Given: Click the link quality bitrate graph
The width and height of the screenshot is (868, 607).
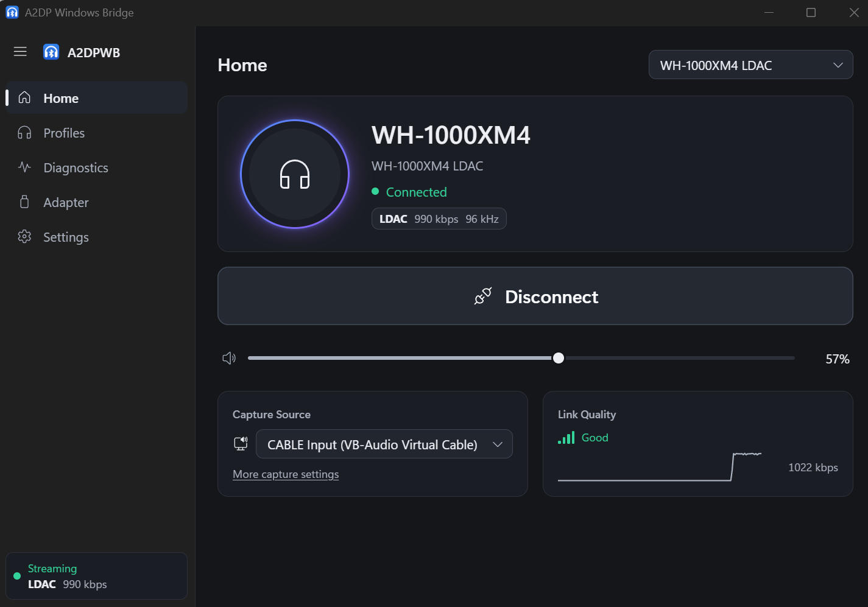Looking at the screenshot, I should tap(660, 466).
